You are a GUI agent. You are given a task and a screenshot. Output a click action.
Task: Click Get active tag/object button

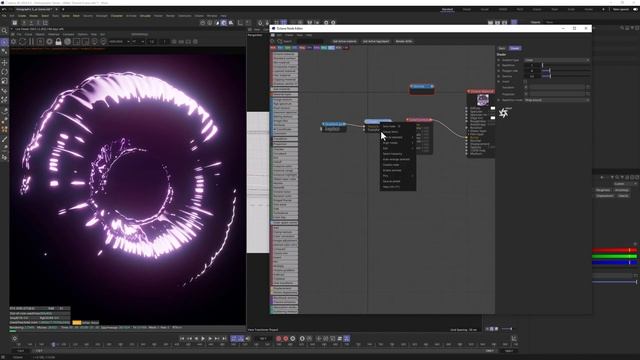376,41
